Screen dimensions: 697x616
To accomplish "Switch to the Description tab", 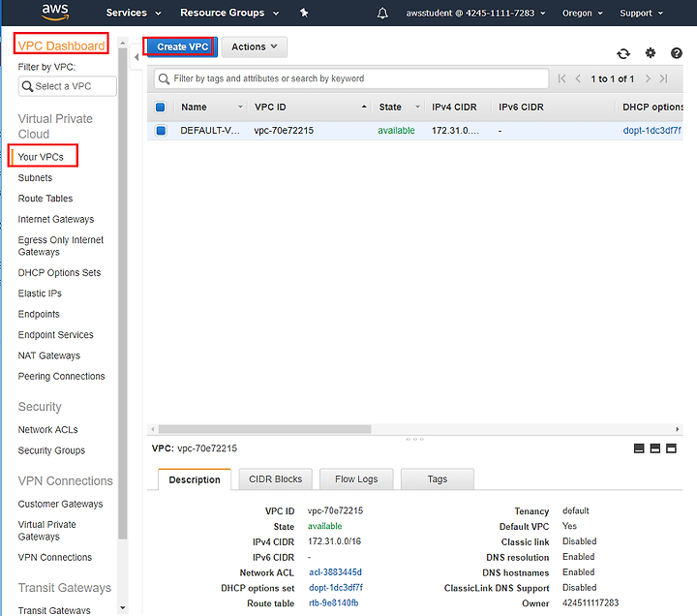I will tap(195, 479).
